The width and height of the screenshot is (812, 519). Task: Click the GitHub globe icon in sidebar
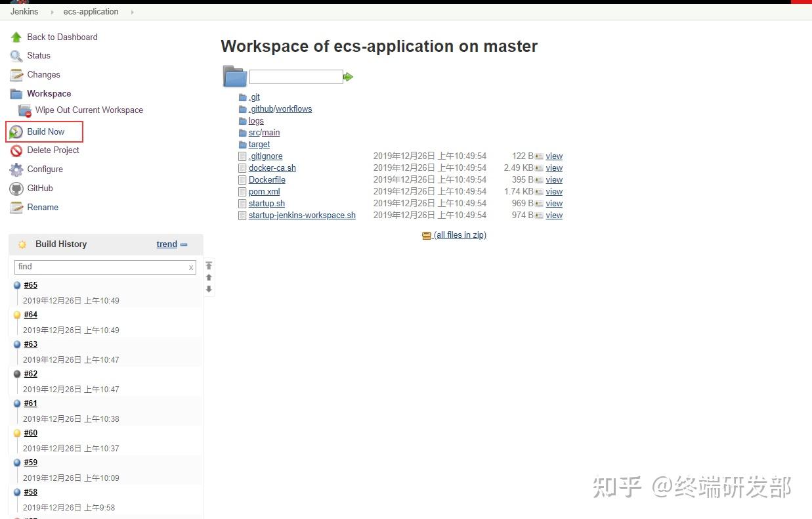coord(16,188)
